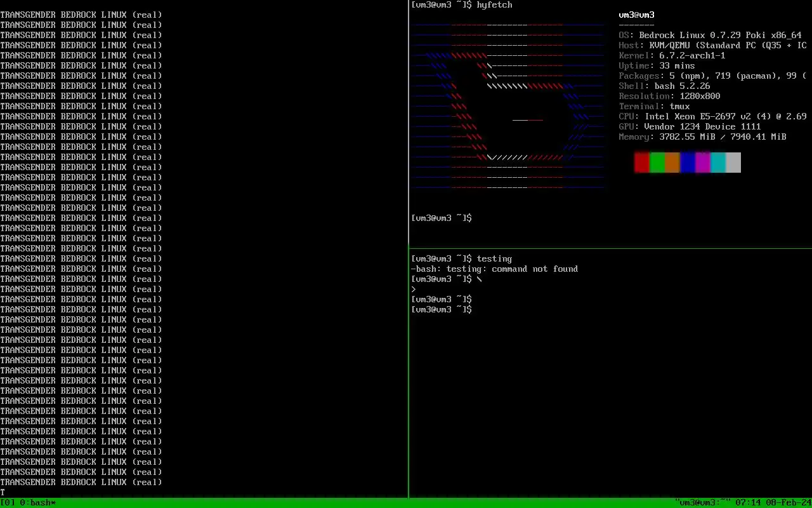Select the green color block in hyfetch output
The image size is (812, 508).
657,163
